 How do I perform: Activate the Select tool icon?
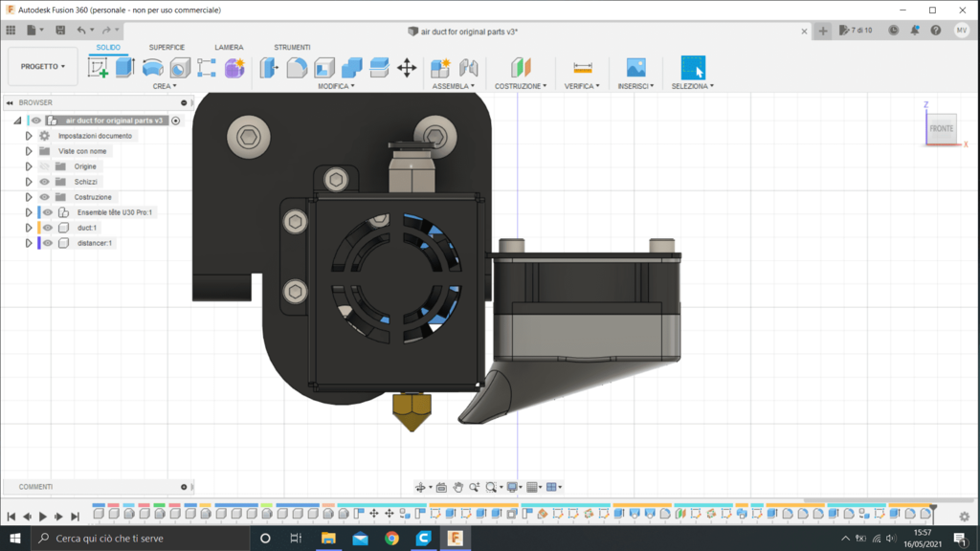pos(693,68)
